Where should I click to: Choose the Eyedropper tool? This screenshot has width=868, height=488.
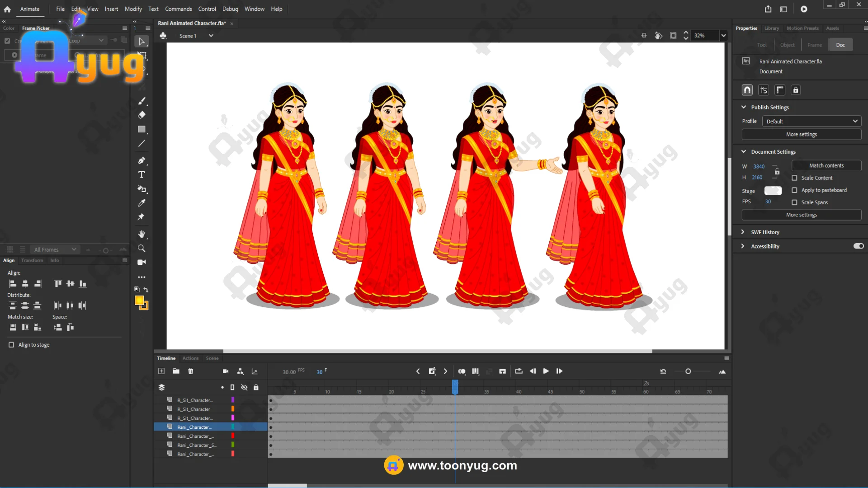coord(142,203)
